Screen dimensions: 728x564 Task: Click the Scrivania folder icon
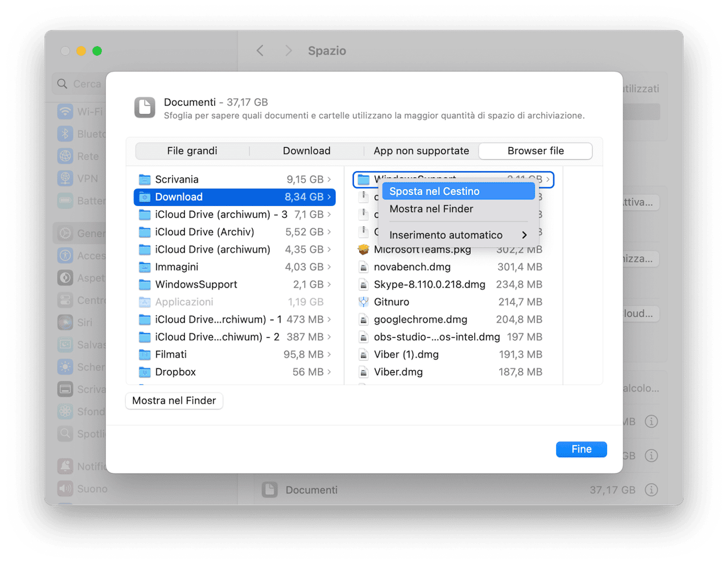[x=144, y=180]
